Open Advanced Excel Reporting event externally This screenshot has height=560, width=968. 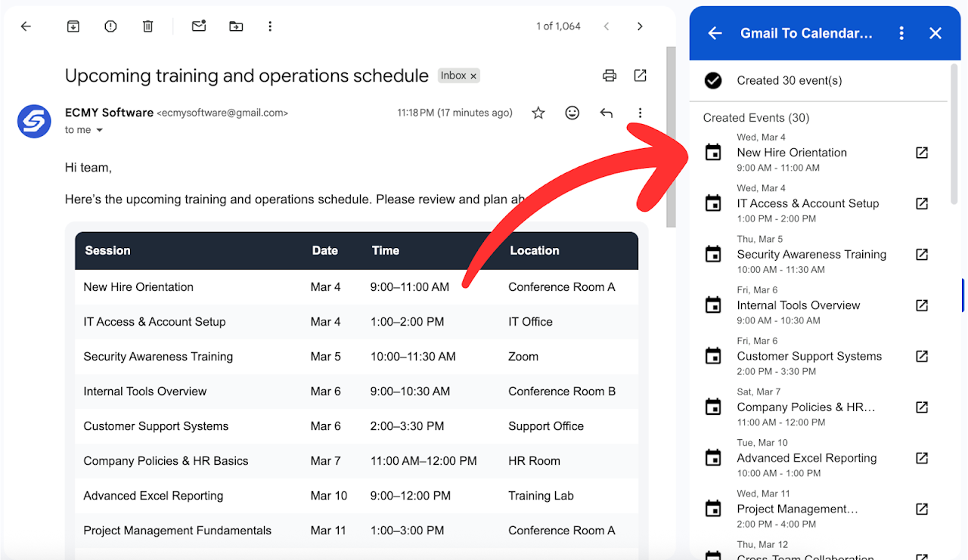click(x=922, y=457)
